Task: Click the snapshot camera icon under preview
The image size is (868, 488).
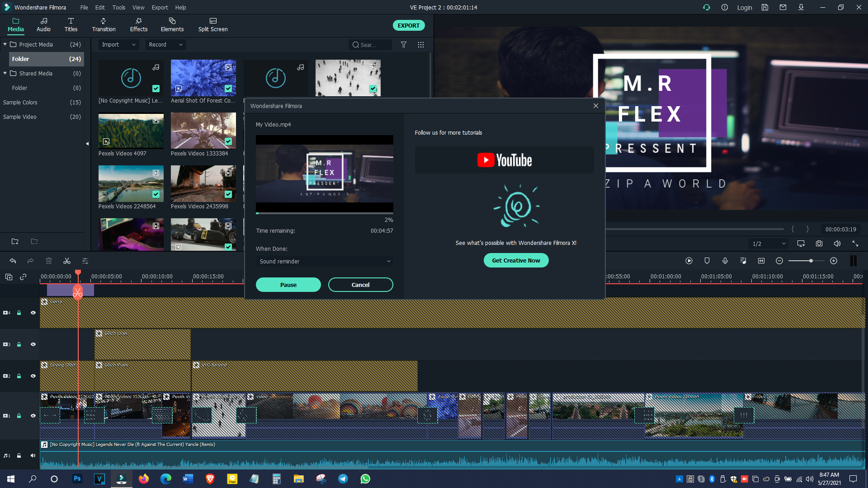Action: coord(819,244)
